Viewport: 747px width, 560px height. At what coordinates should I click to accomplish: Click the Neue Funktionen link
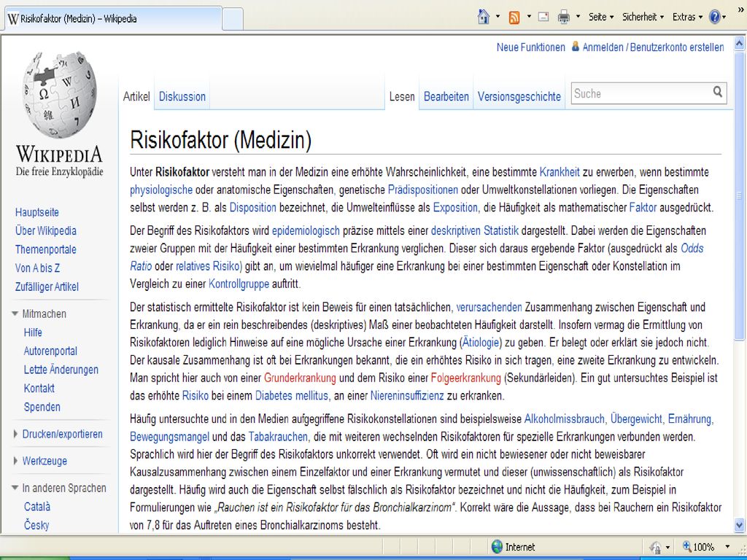[x=531, y=47]
